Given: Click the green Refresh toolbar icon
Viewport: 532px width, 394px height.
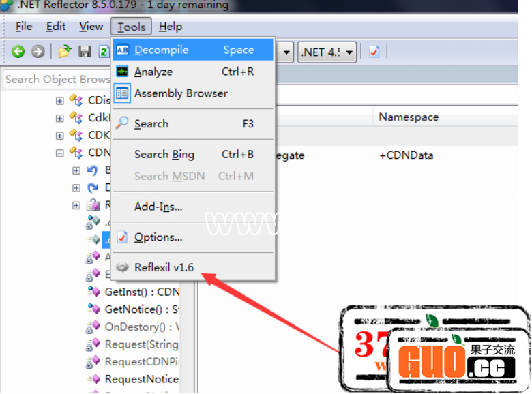Looking at the screenshot, I should (104, 52).
